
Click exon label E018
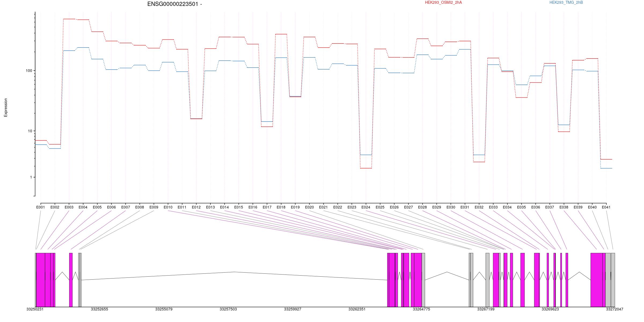(281, 207)
